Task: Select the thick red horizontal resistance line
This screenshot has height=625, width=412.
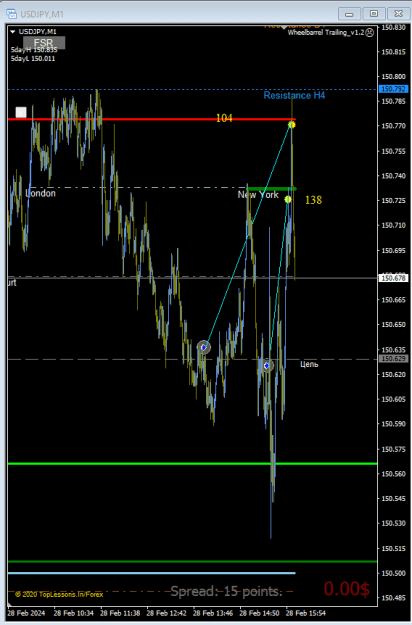Action: click(x=151, y=119)
